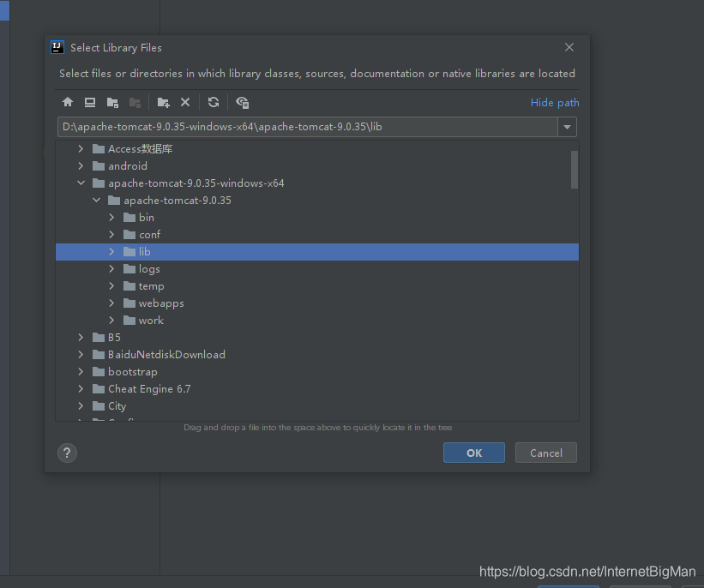Select the City folder
The height and width of the screenshot is (588, 704).
click(317, 405)
